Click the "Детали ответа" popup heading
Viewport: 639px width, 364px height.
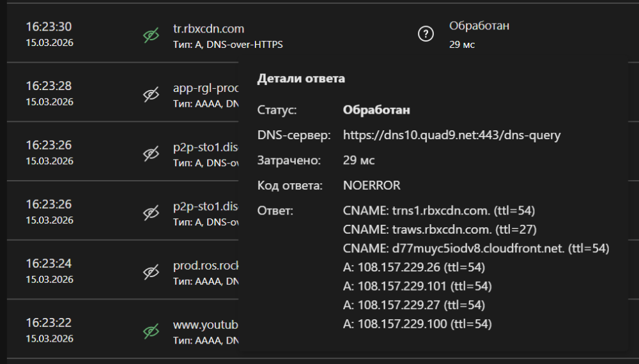(x=301, y=79)
